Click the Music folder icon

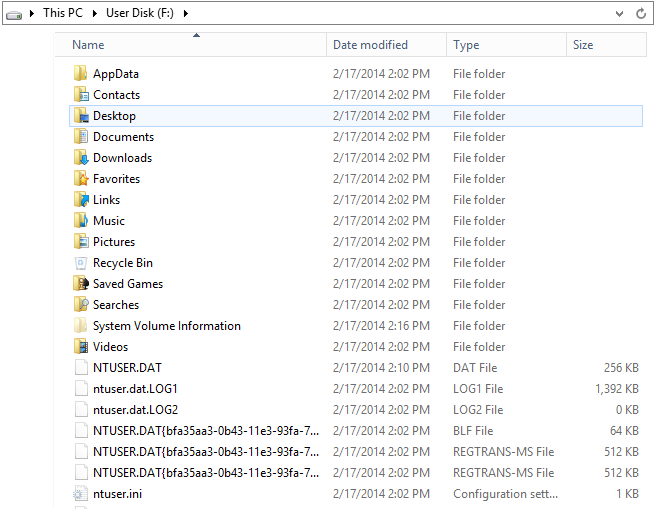81,221
